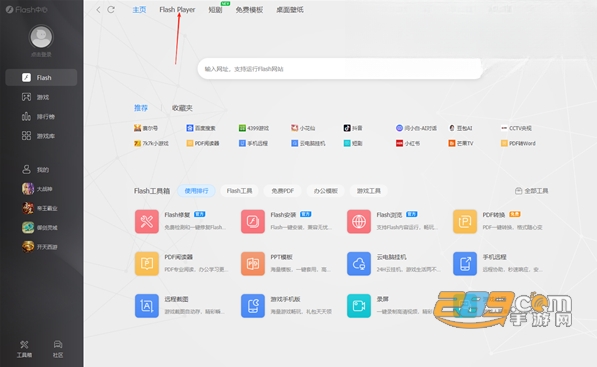Select 免费PDF filter pill
This screenshot has height=367, width=597.
click(283, 191)
